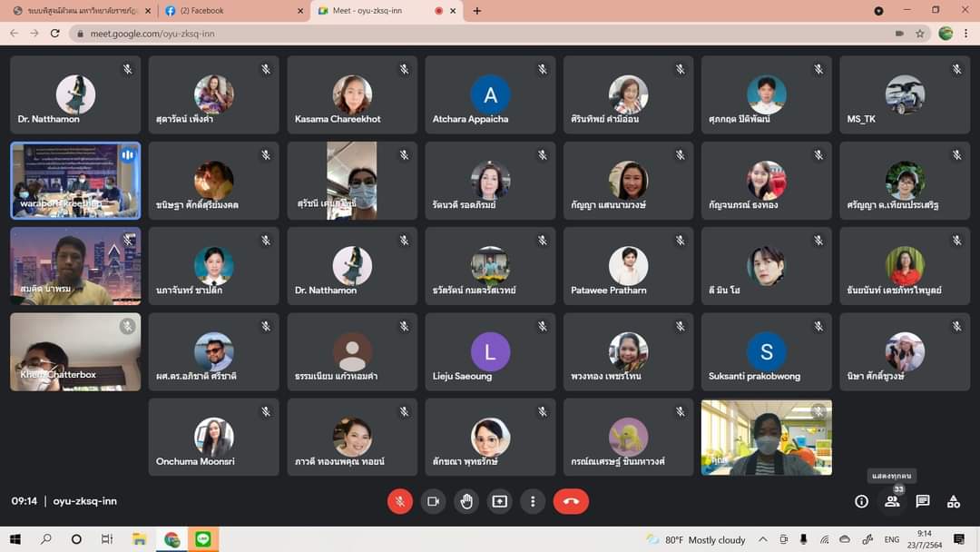
Task: Raise your hand in the meeting
Action: tap(466, 501)
